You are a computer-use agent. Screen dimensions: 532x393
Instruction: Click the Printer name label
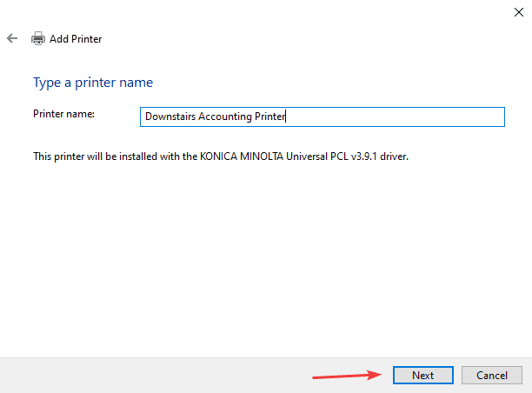pos(63,114)
